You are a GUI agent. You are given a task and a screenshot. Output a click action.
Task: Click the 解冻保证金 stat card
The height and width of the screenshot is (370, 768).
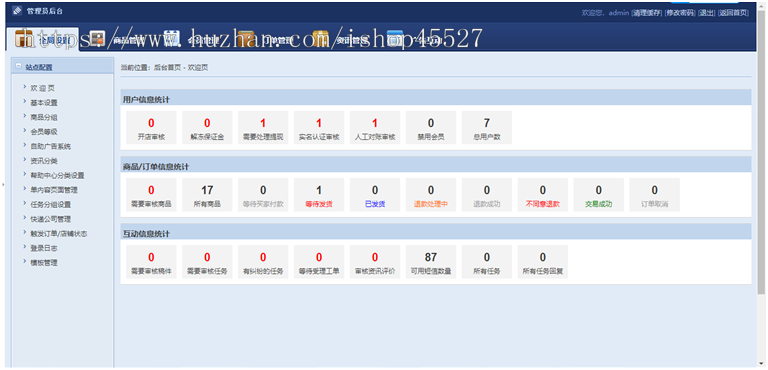click(x=207, y=127)
